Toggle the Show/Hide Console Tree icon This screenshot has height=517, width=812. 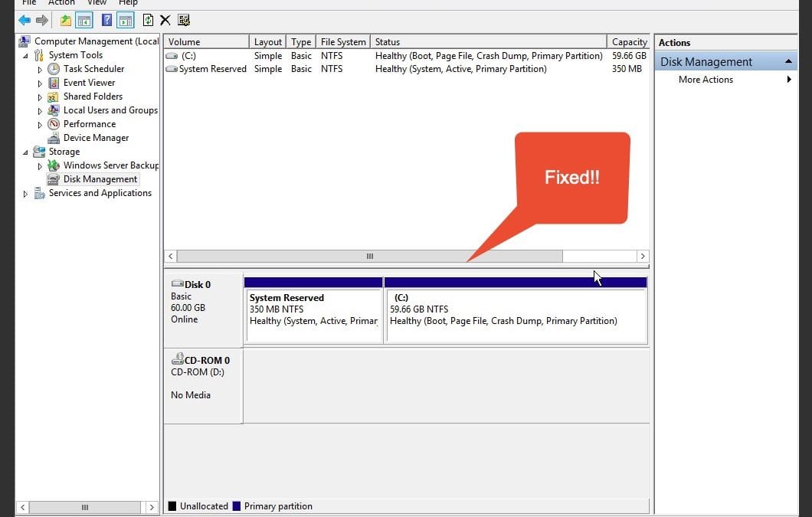coord(84,20)
